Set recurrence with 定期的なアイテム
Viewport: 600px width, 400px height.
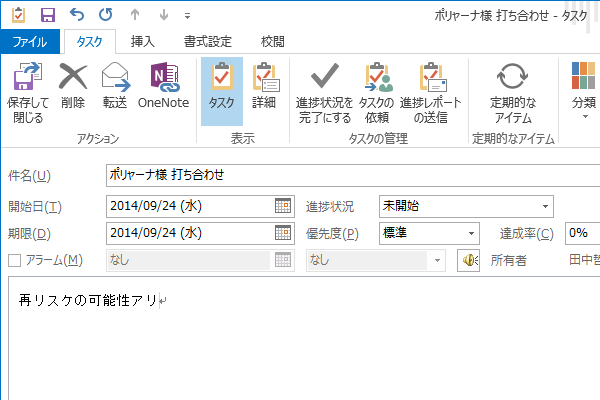click(x=513, y=92)
